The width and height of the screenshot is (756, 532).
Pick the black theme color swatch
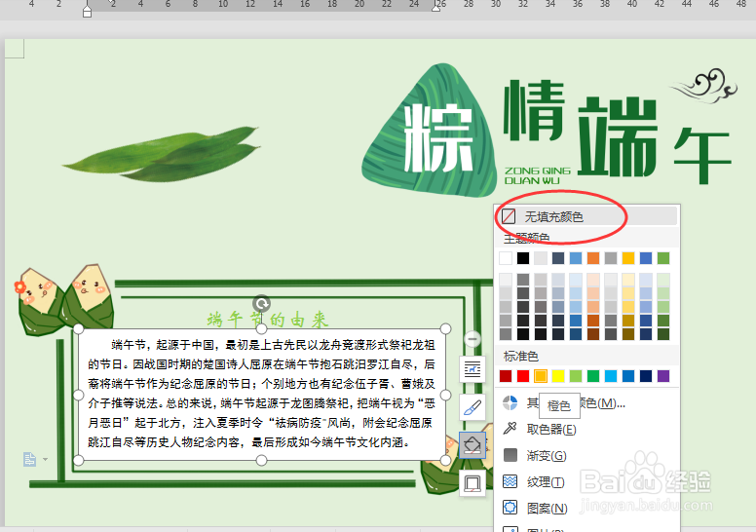tap(522, 258)
